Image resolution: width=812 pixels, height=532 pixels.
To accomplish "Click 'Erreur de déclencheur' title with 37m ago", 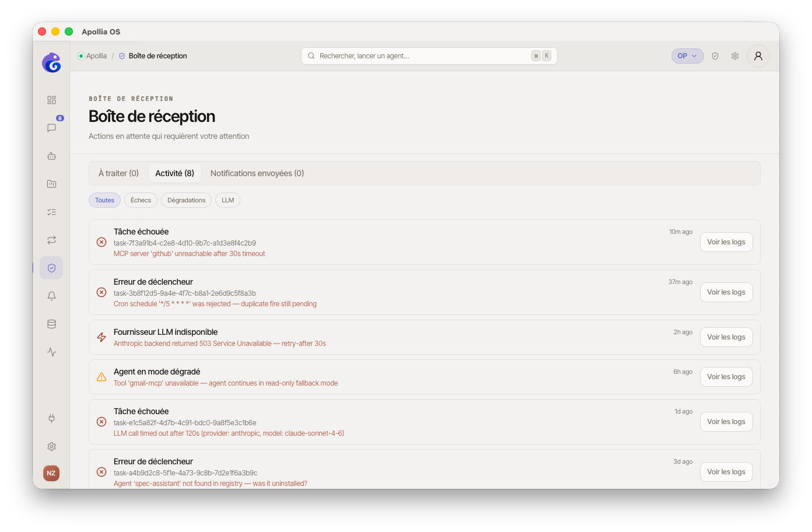I will [x=153, y=282].
